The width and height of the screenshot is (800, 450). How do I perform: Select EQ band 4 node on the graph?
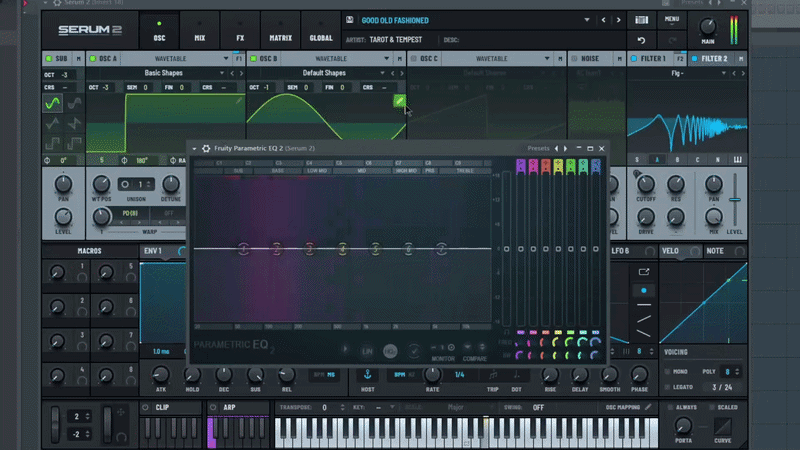tap(342, 248)
